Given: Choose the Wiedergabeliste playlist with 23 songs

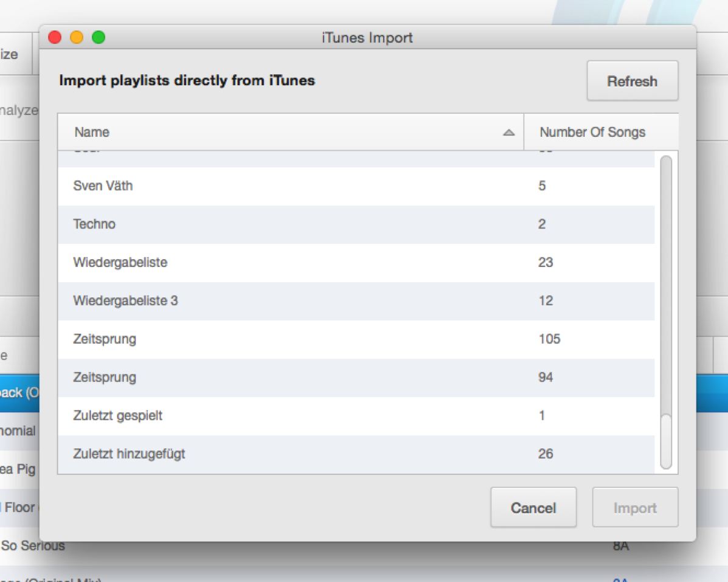Looking at the screenshot, I should click(x=120, y=263).
